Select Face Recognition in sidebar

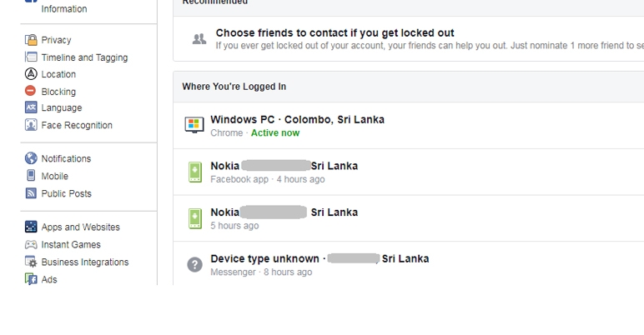click(x=77, y=125)
